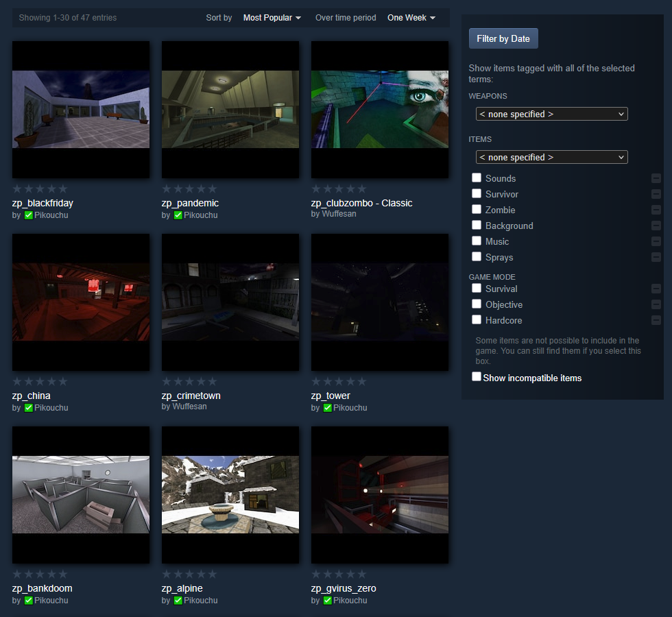Click the minus icon next to Hardcore
This screenshot has width=672, height=617.
[656, 320]
